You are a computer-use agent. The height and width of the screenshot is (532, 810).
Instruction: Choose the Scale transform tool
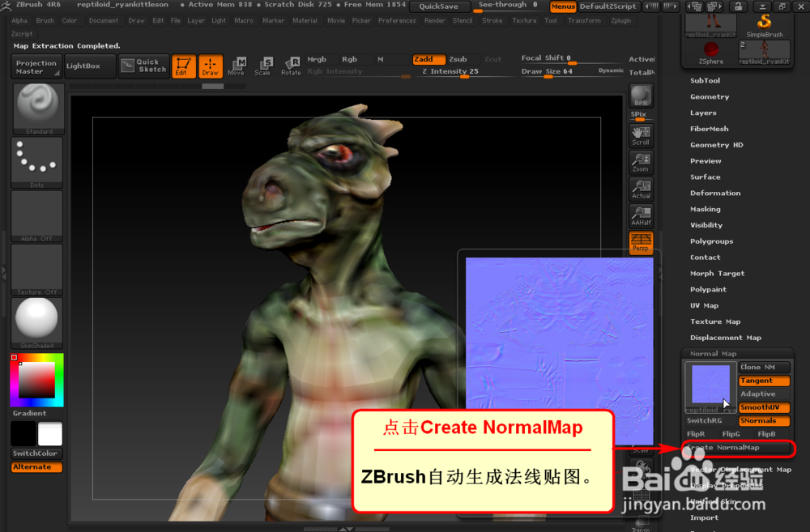tap(263, 66)
